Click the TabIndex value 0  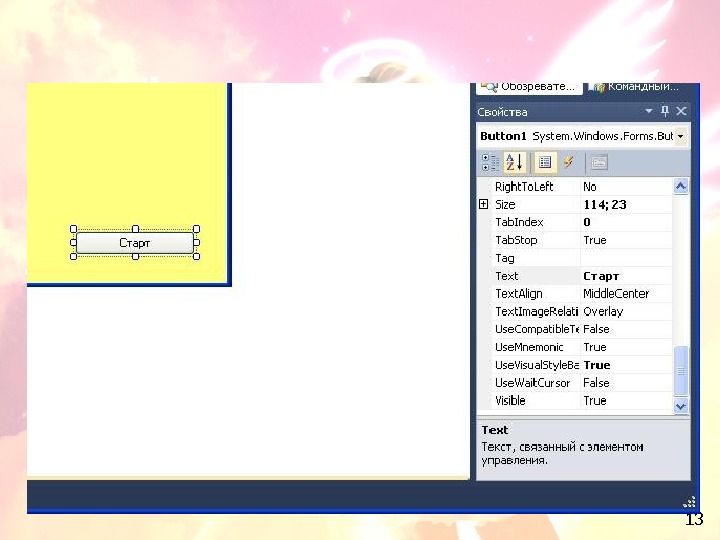point(587,222)
